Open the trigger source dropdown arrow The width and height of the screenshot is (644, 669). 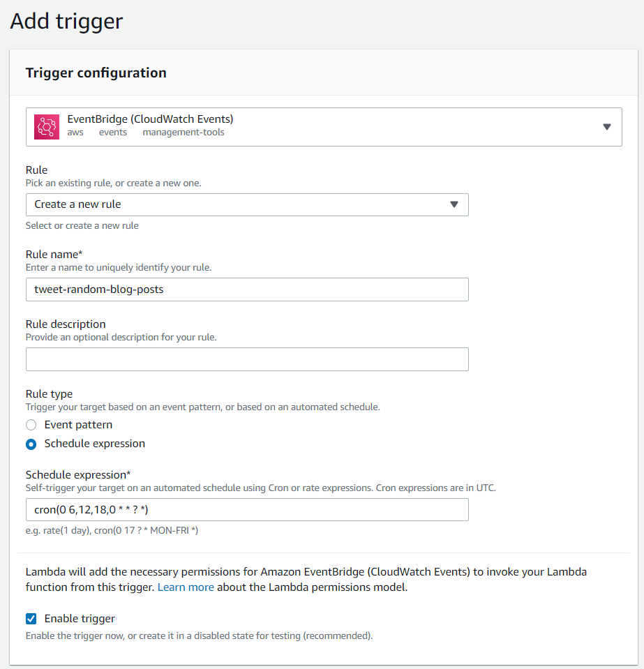click(x=606, y=127)
